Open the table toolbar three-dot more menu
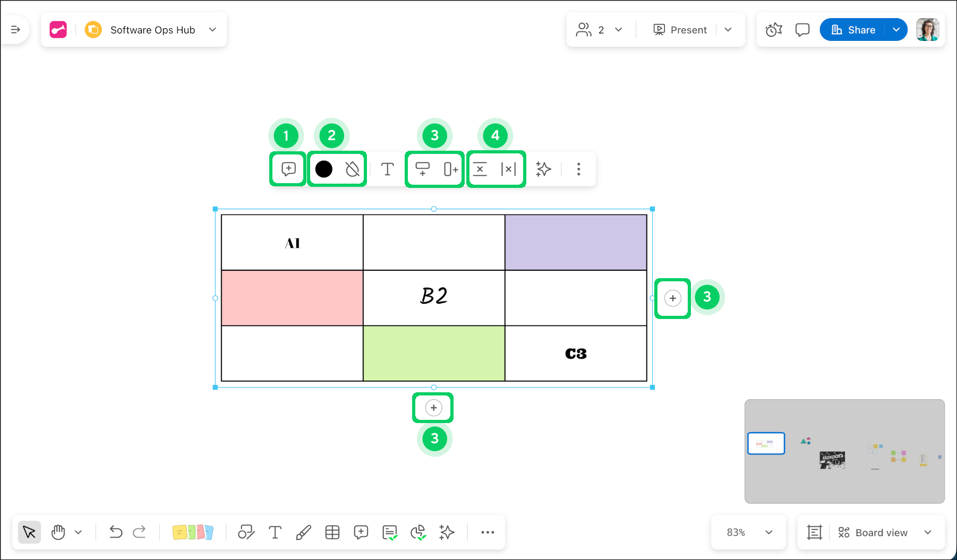This screenshot has width=957, height=560. click(578, 169)
